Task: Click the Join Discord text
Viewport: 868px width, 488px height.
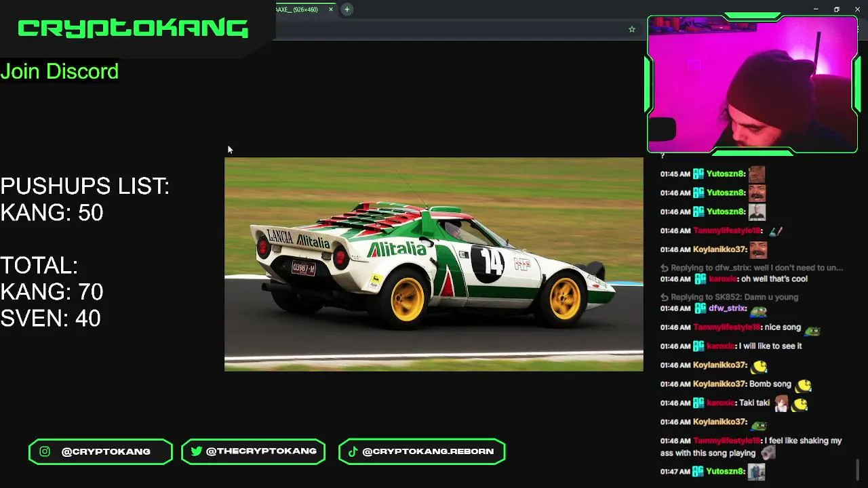Action: coord(59,71)
